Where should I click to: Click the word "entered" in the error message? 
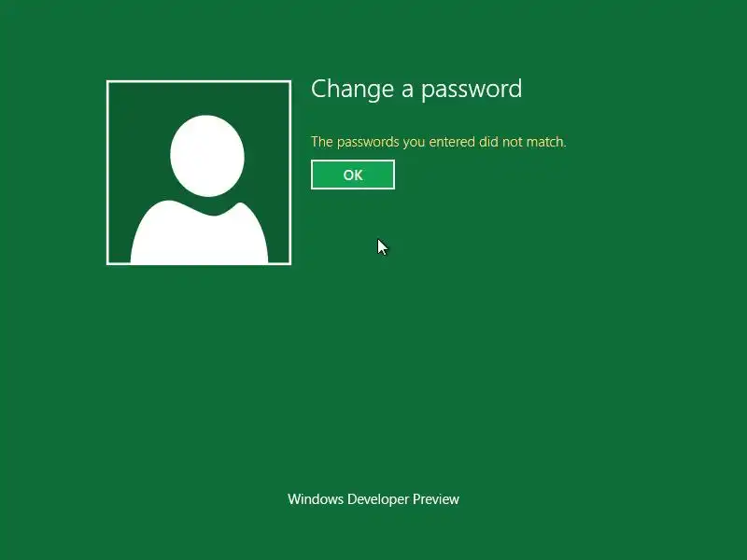point(452,142)
